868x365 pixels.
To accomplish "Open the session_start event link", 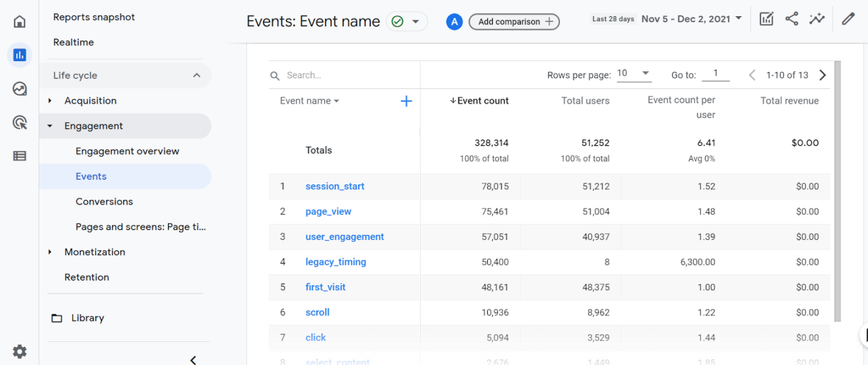I will [x=335, y=186].
